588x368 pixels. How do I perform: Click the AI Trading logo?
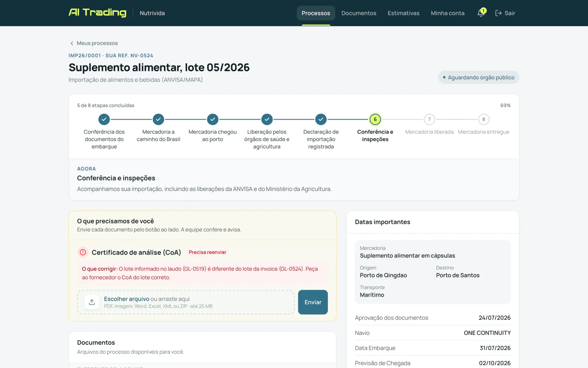[97, 13]
